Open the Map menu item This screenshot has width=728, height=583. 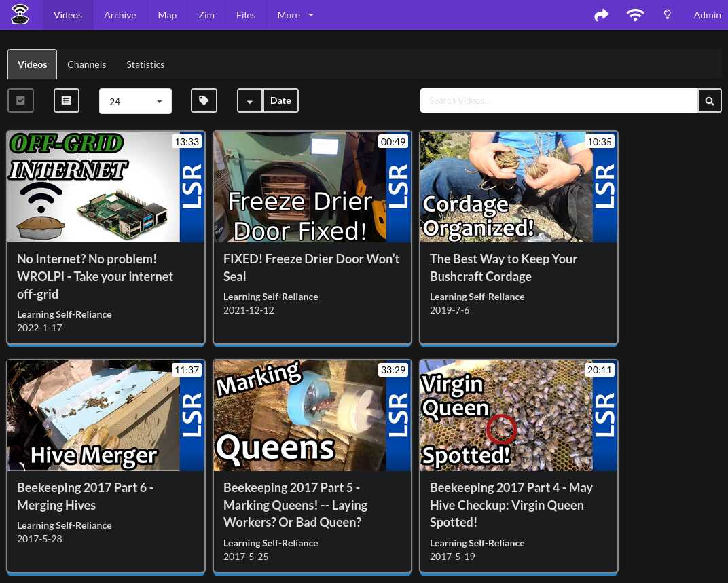pos(167,15)
